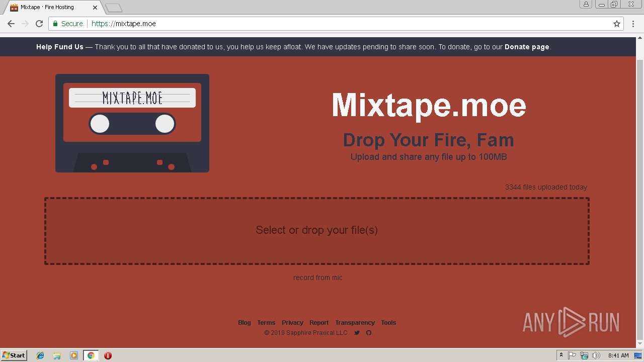Click 'Upload and share any file up to 100MB' text

pos(429,157)
